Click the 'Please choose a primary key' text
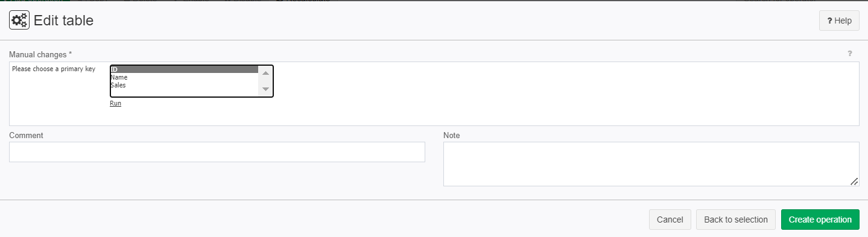 54,69
